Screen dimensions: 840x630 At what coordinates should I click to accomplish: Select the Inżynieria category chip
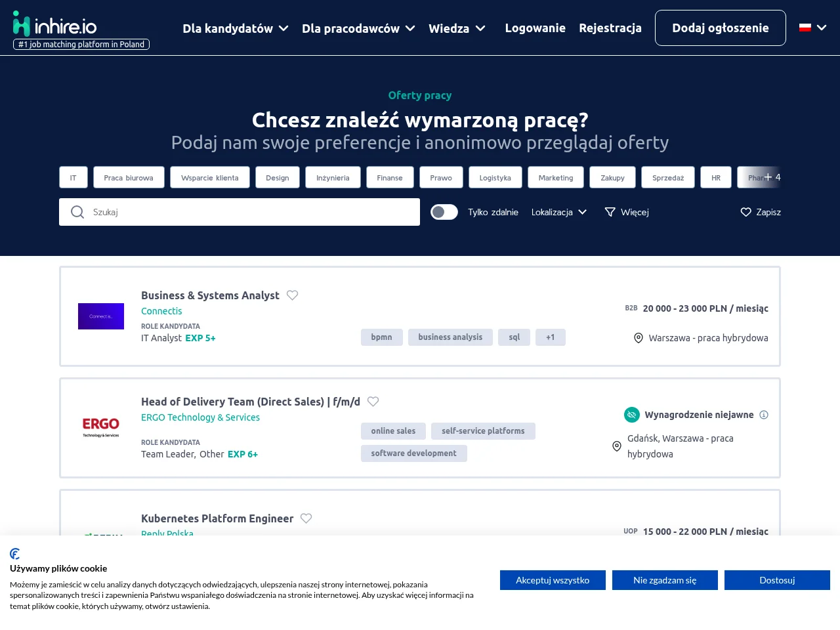coord(333,177)
